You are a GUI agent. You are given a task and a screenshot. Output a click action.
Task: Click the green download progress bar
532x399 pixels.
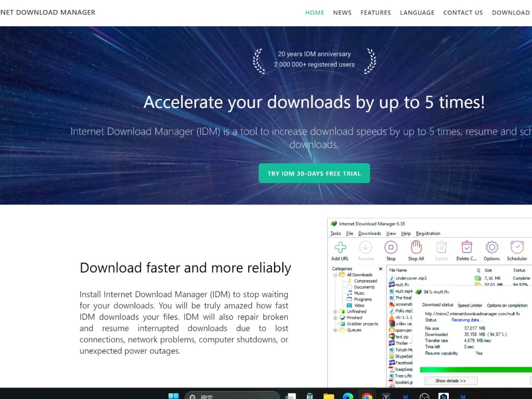click(476, 370)
